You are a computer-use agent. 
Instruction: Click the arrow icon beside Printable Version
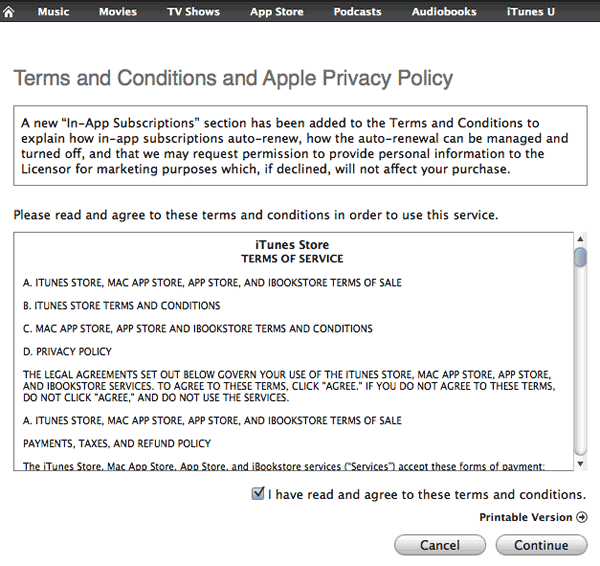(581, 517)
